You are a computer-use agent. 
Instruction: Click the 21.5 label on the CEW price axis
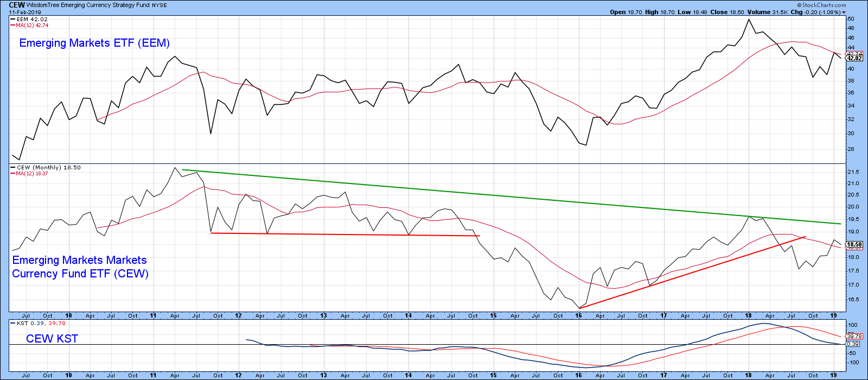click(x=853, y=172)
